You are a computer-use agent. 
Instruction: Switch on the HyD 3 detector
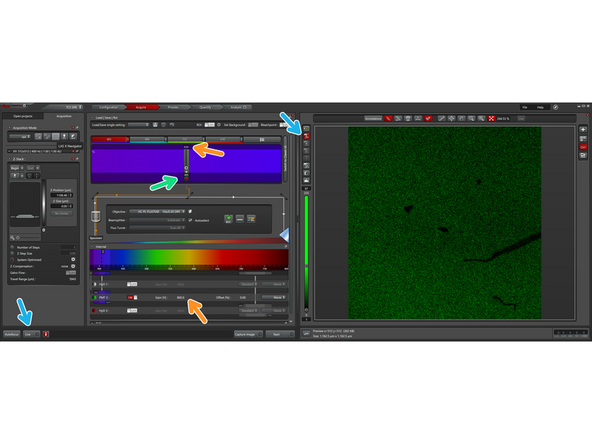coord(132,311)
